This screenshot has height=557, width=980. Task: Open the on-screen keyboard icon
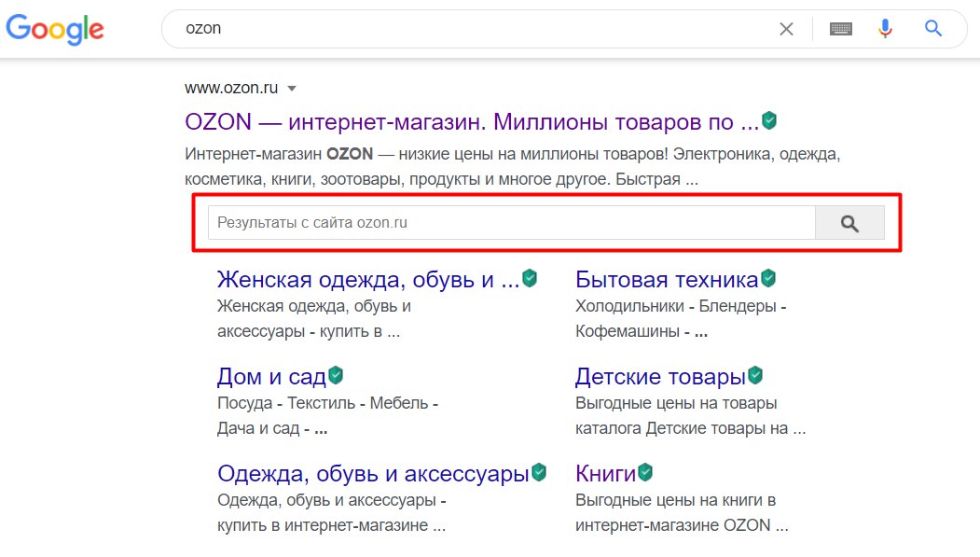(841, 29)
